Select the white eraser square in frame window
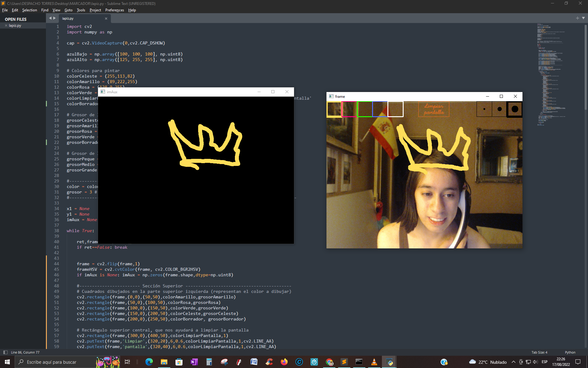 [396, 109]
